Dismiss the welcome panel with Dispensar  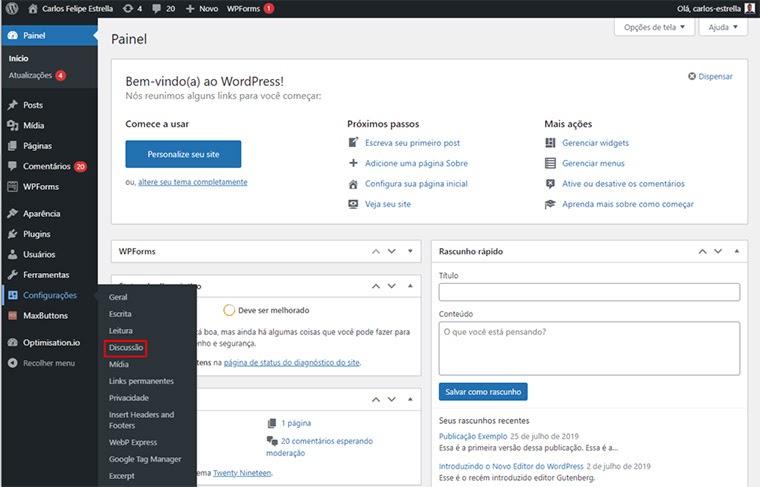[x=710, y=76]
